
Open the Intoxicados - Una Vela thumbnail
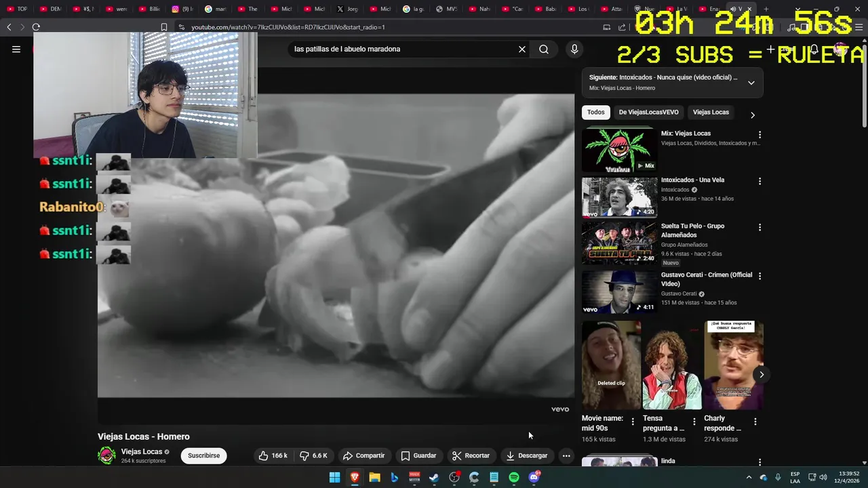point(619,197)
